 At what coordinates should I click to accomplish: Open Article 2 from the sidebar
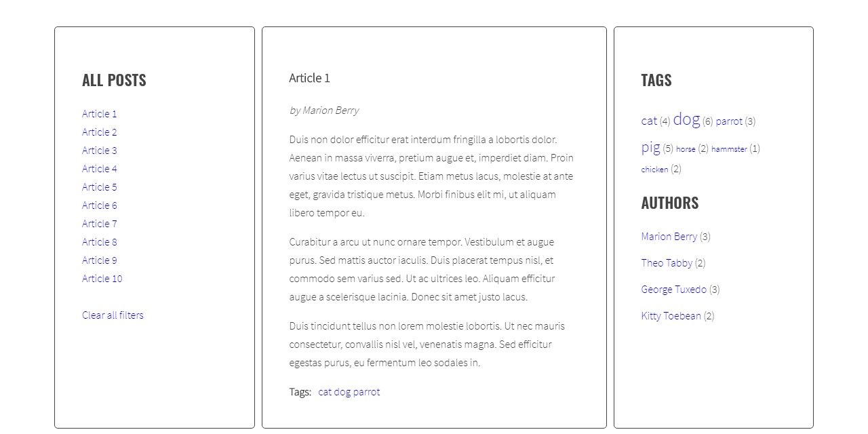[x=99, y=132]
